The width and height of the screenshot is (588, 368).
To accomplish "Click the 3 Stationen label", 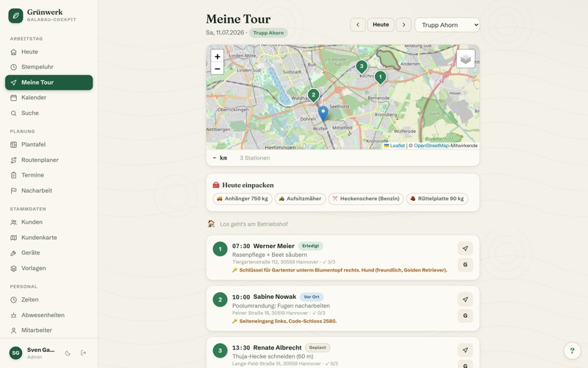I will click(x=254, y=158).
